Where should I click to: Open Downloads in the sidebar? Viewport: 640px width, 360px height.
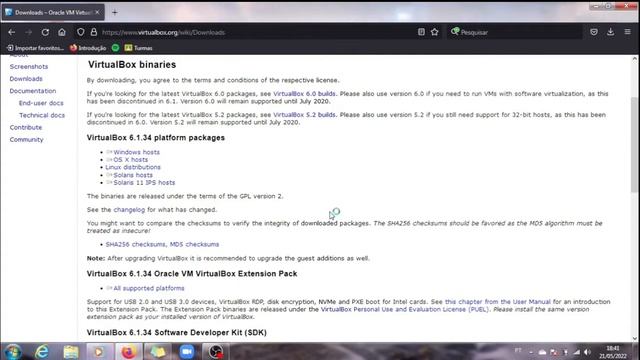tap(26, 79)
